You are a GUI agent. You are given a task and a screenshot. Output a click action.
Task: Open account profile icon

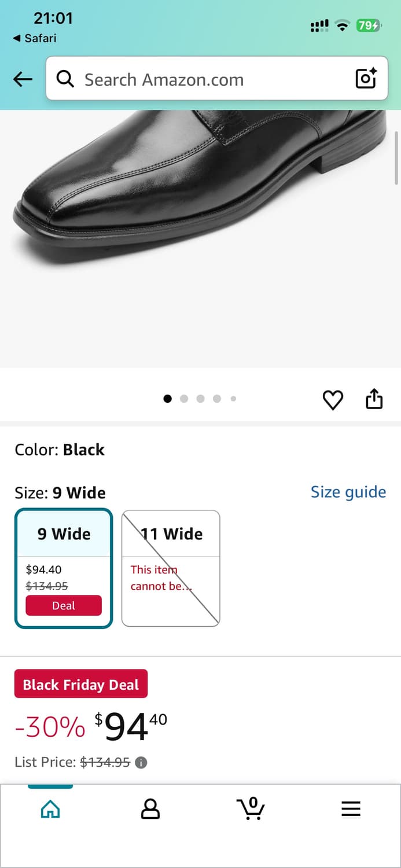(x=150, y=808)
